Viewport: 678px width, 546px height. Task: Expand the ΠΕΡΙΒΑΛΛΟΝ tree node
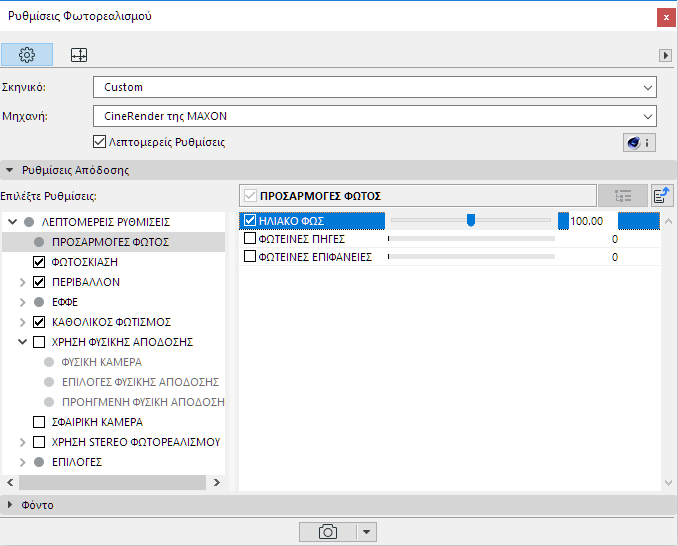click(x=22, y=282)
